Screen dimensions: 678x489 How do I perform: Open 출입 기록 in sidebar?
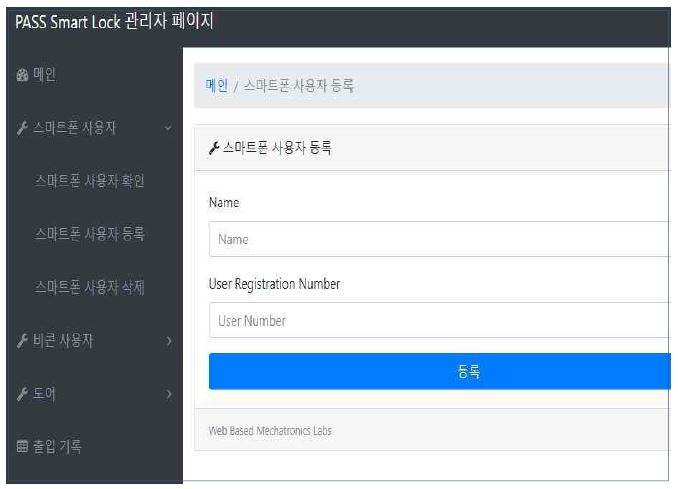(x=58, y=447)
